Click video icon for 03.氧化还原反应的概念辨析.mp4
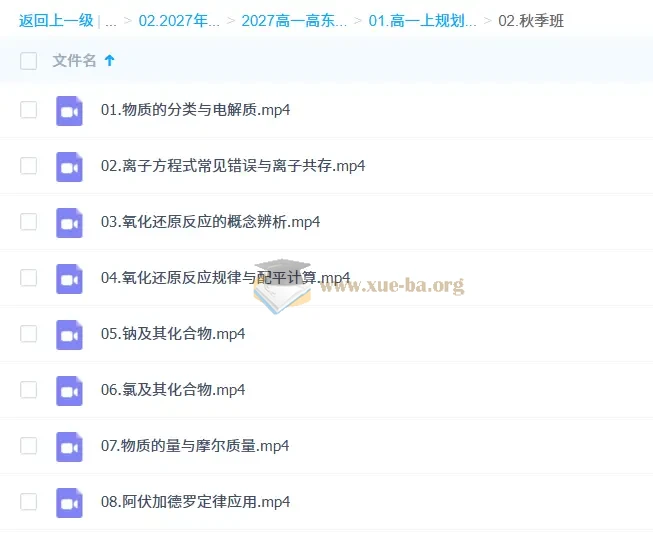Image resolution: width=653 pixels, height=540 pixels. (x=69, y=223)
